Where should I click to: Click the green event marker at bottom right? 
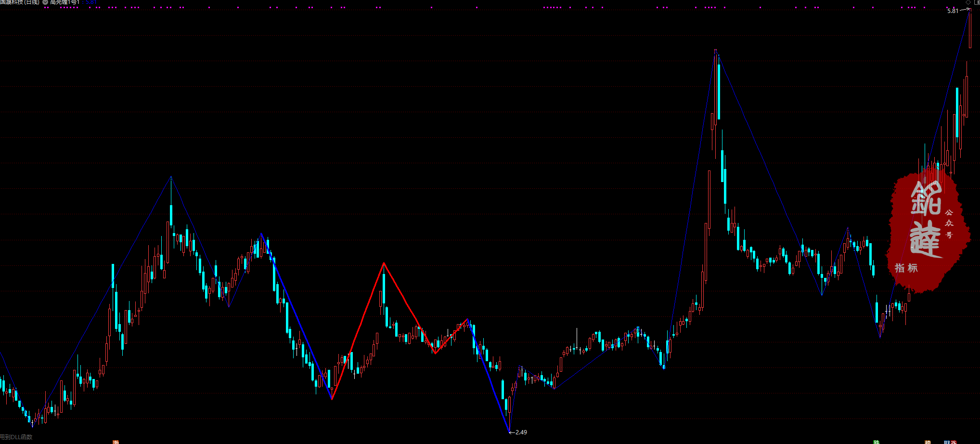(x=877, y=442)
